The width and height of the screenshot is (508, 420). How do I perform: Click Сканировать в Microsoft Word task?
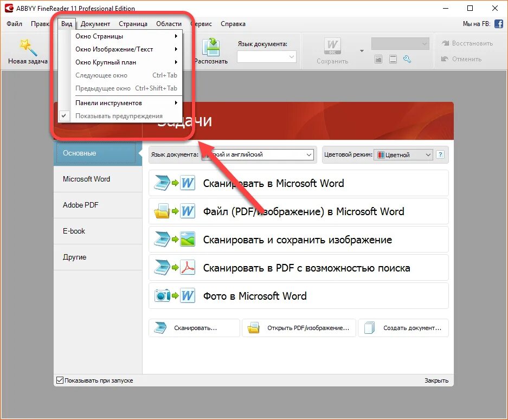[x=298, y=183]
